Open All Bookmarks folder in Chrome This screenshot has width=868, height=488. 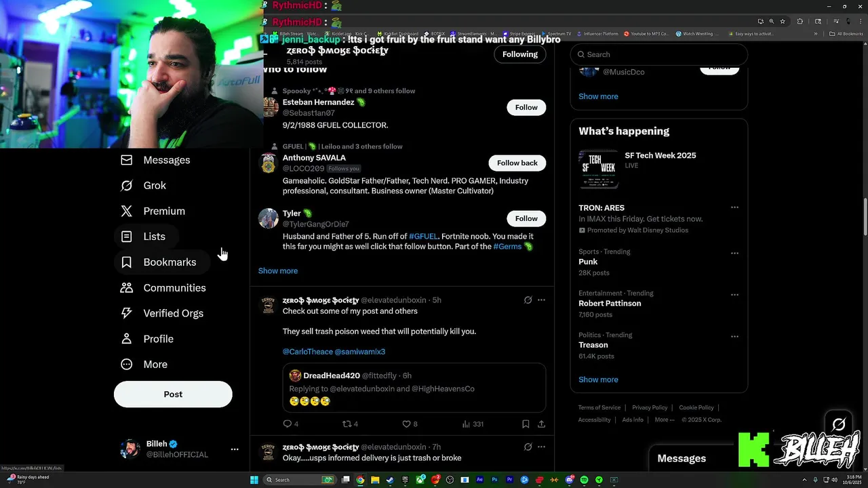[x=846, y=34]
